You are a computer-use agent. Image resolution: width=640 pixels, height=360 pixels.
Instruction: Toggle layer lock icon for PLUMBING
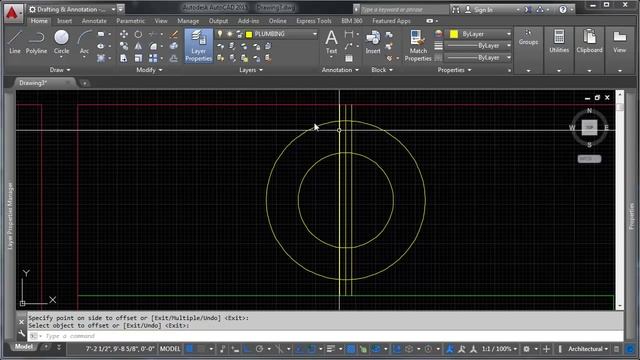(239, 34)
